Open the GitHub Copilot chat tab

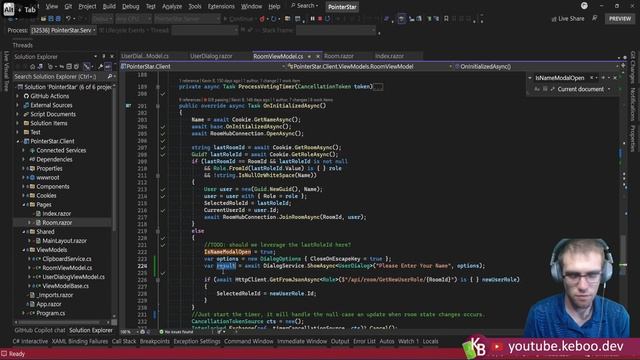point(40,330)
